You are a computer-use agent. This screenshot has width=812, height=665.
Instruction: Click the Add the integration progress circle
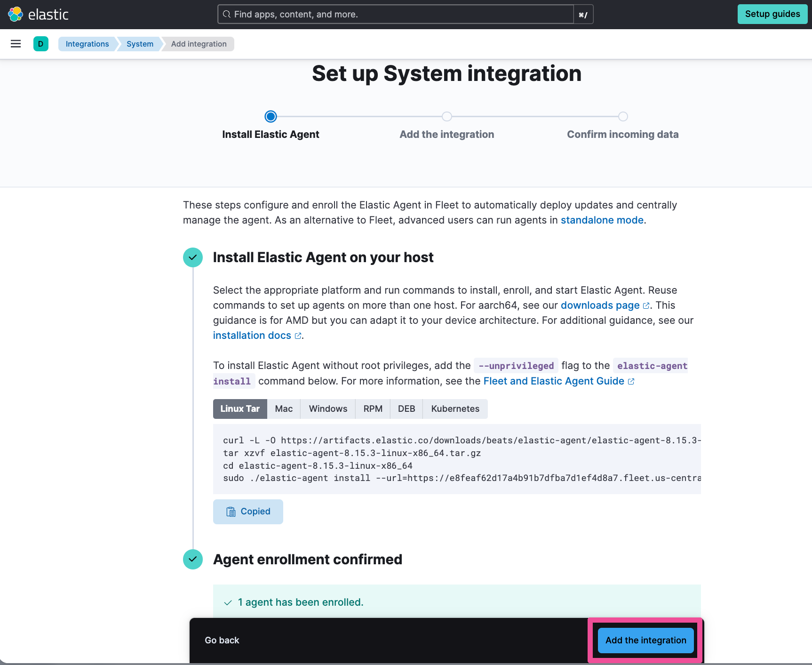pyautogui.click(x=447, y=116)
